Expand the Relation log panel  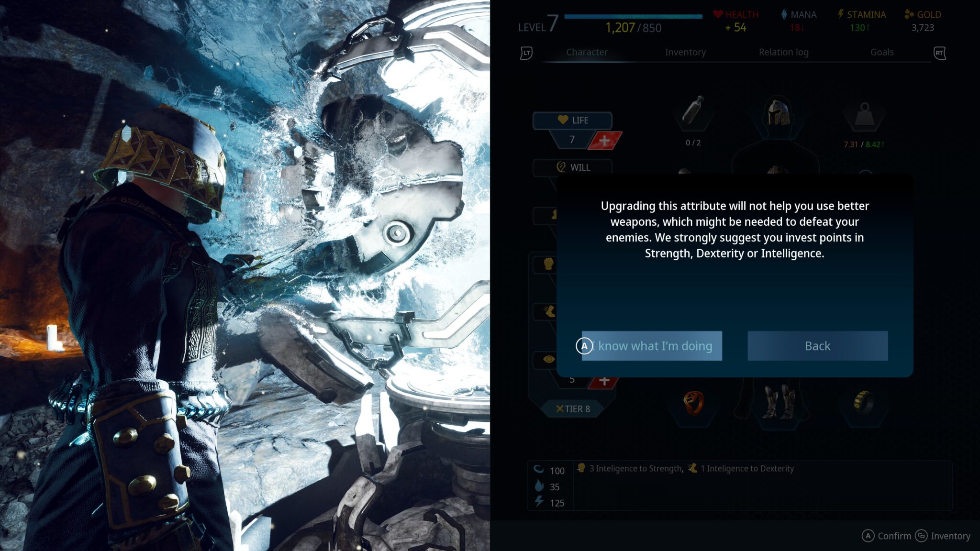783,52
